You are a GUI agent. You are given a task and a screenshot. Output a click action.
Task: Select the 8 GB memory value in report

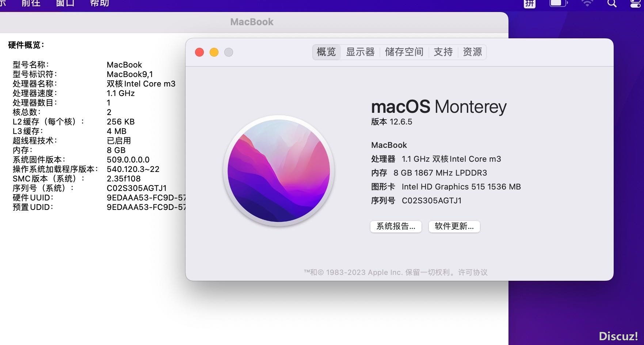pos(116,150)
